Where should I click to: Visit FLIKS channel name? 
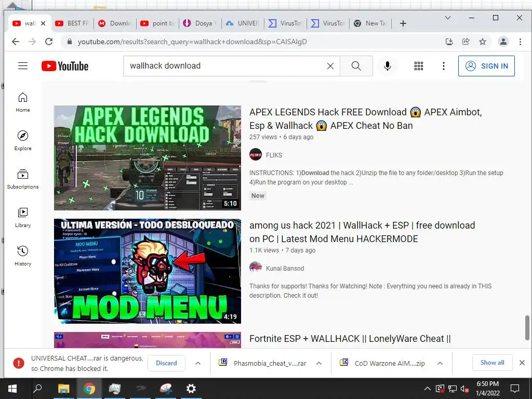pos(274,155)
